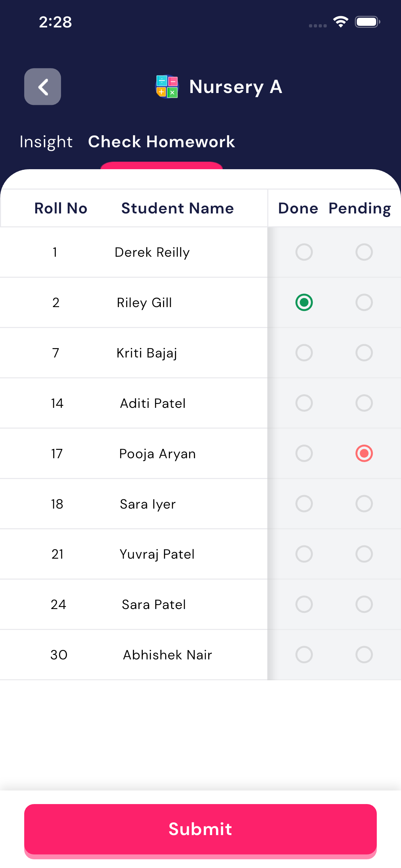Tap the Student Name column header
This screenshot has width=401, height=868.
pyautogui.click(x=178, y=208)
